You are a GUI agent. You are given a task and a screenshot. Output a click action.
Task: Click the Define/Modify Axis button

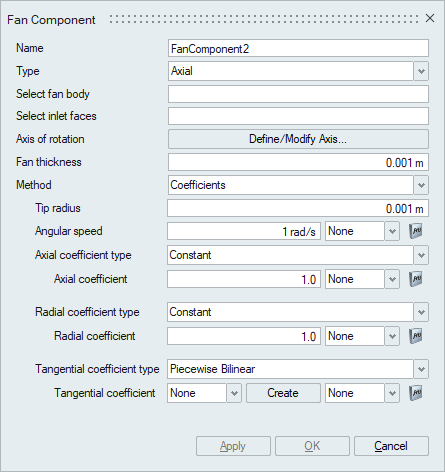(x=298, y=139)
